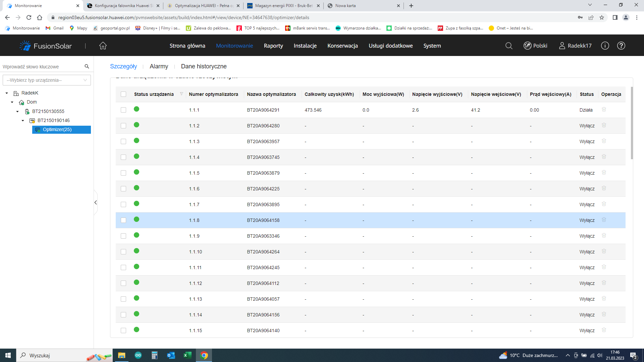
Task: Collapse the Dom tree node arrow
Action: click(x=12, y=102)
